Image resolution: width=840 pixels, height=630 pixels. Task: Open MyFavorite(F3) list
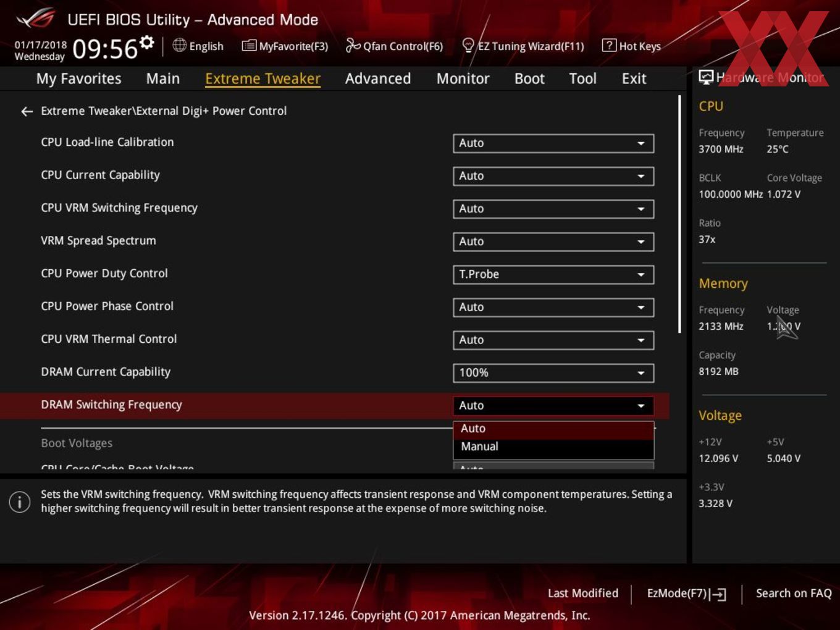point(285,46)
